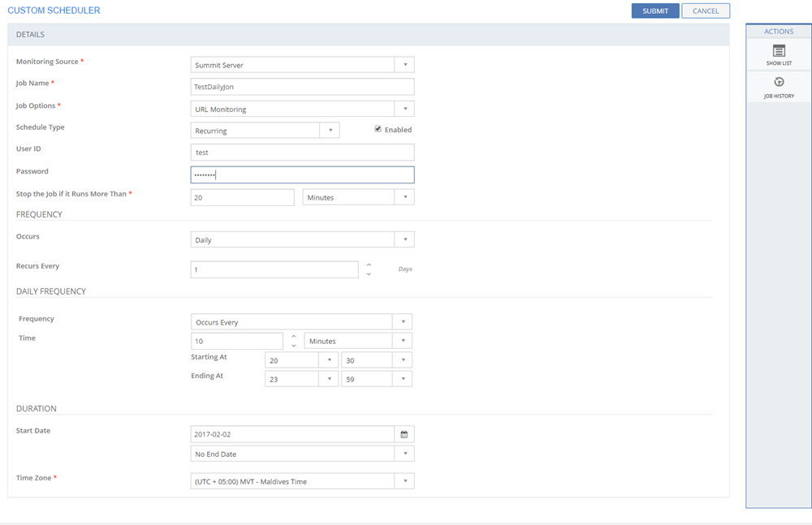This screenshot has width=812, height=525.
Task: Focus the Job Name text field
Action: tap(302, 87)
